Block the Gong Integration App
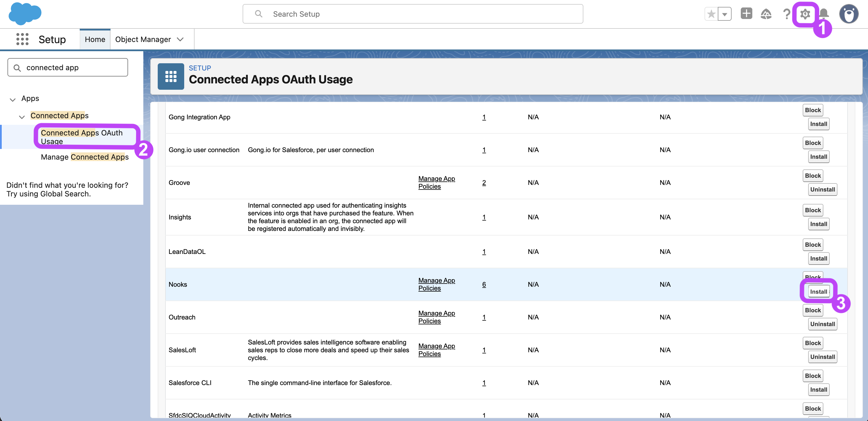Screen dimensions: 868x421 (813, 110)
